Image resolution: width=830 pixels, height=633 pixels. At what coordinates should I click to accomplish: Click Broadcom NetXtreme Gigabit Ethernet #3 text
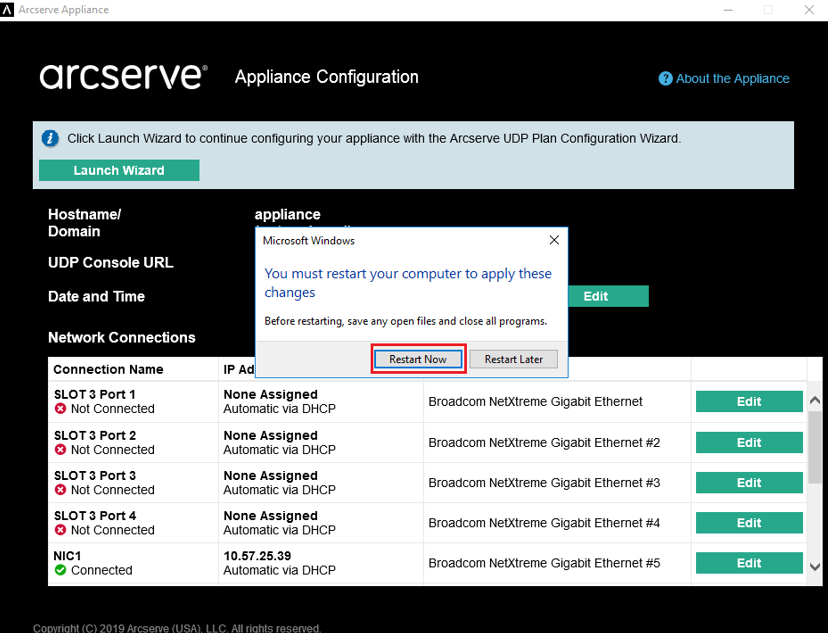(544, 483)
